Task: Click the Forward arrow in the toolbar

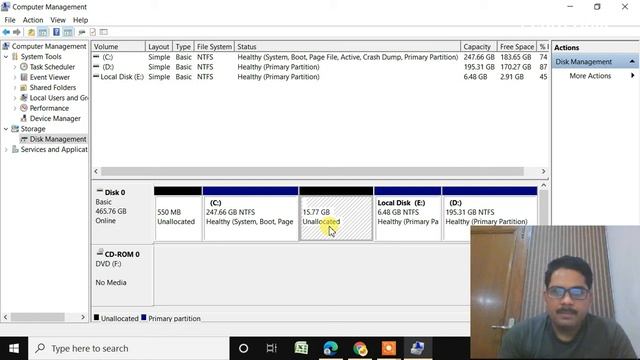Action: [x=17, y=32]
